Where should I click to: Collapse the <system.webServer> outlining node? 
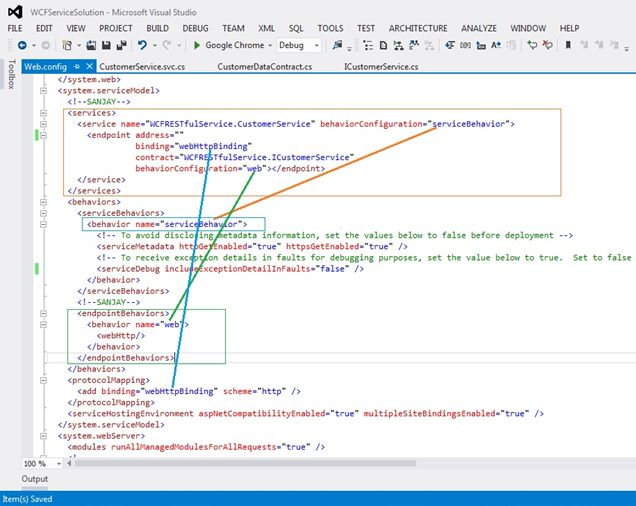coord(43,436)
